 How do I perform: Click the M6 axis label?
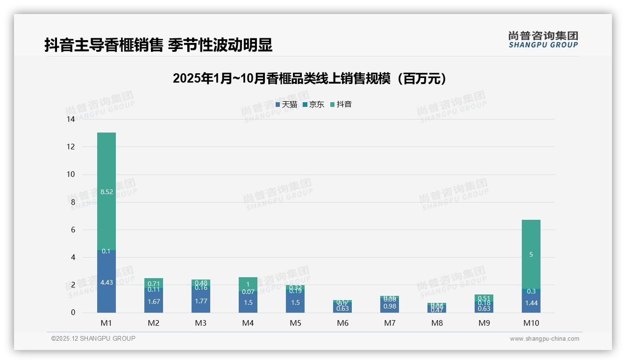click(x=343, y=322)
